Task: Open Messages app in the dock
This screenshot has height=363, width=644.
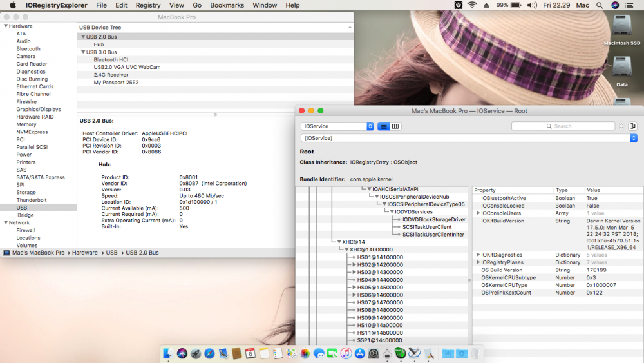Action: (319, 353)
